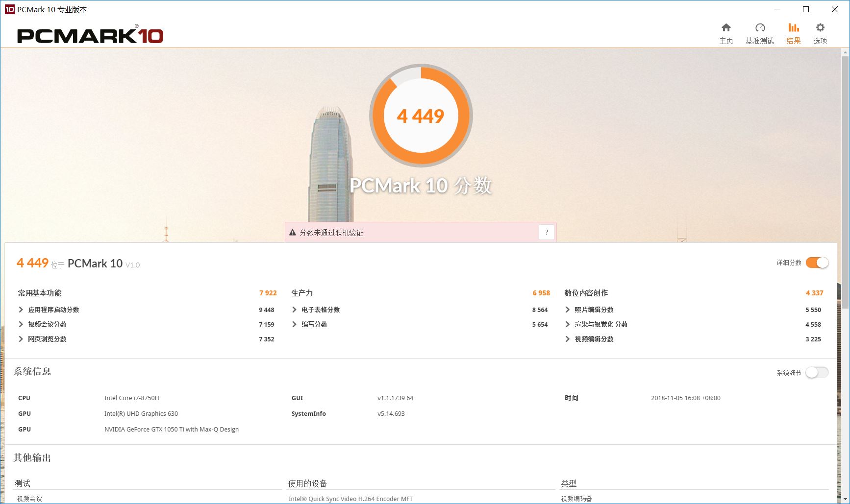Click the value 8 564

tap(540, 310)
